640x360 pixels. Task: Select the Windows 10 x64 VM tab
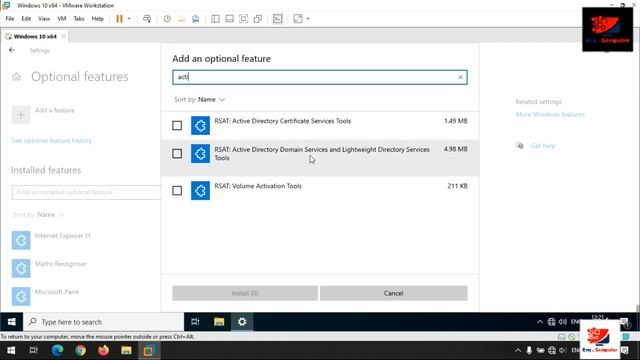[35, 36]
